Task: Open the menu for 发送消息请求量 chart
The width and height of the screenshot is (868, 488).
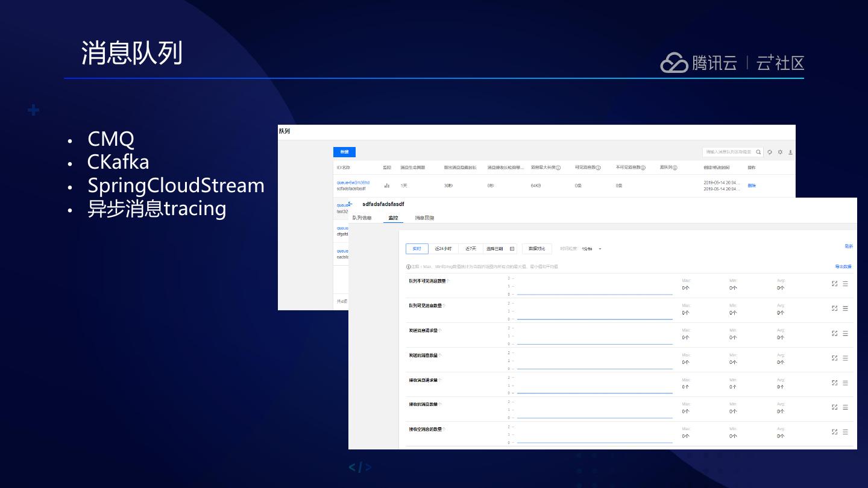Action: pos(845,333)
